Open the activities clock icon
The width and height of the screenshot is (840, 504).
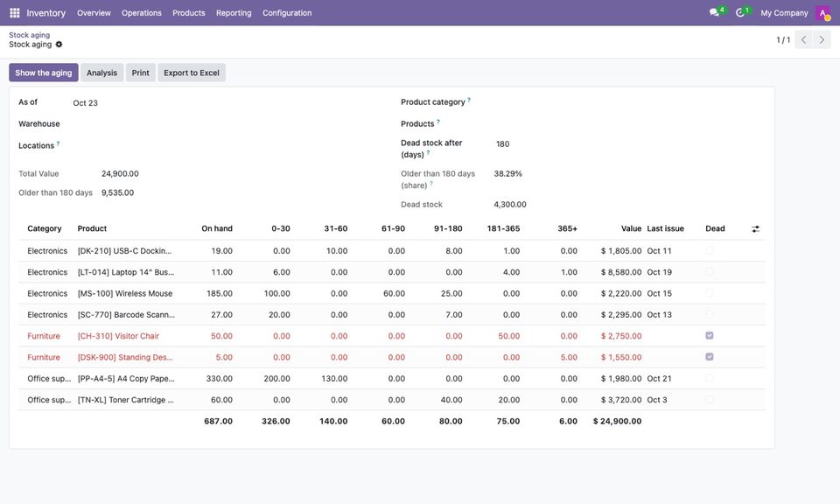point(740,12)
